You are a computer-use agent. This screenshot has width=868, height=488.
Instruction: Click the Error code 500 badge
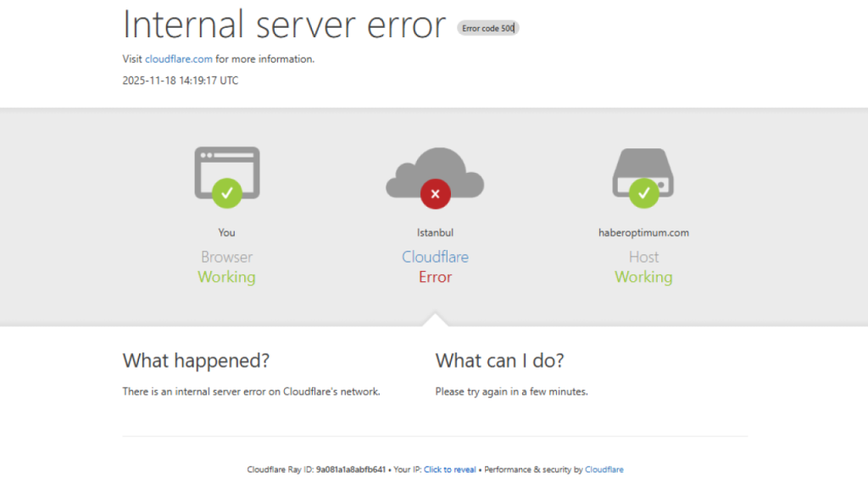click(488, 28)
